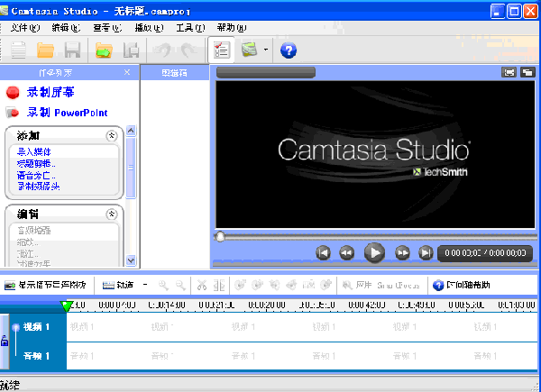Screen dimensions: 541x392
Task: Open the 文件 menu
Action: (25, 28)
